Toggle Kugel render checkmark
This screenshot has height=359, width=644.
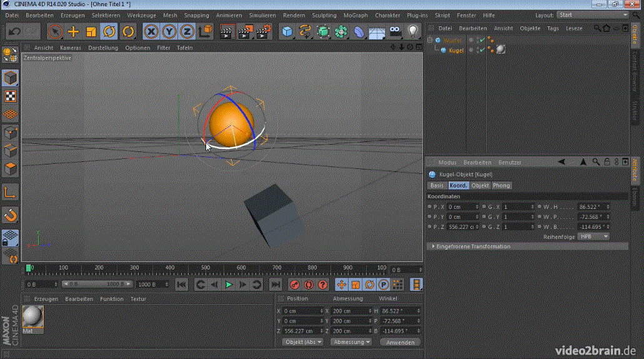click(x=482, y=50)
